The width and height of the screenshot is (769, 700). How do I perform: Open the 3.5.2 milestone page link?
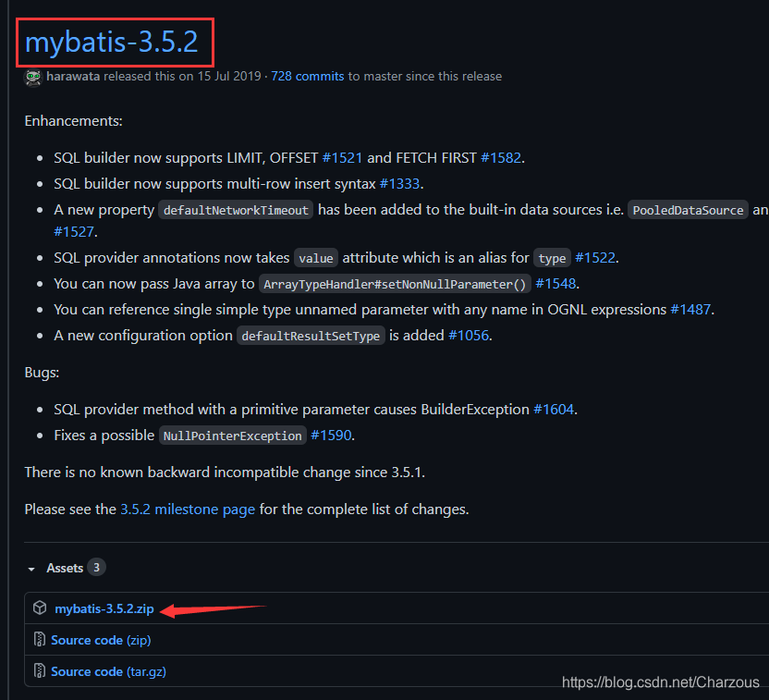click(x=188, y=509)
